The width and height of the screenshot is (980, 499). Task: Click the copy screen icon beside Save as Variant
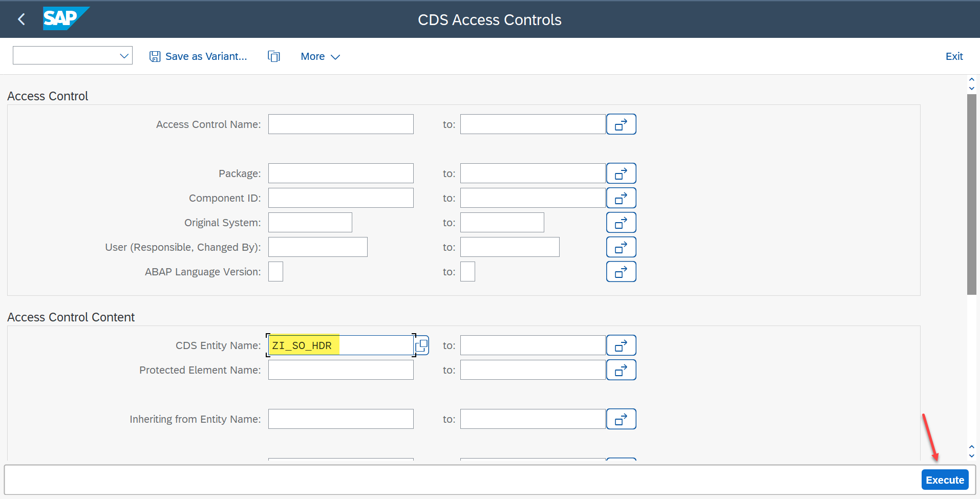pos(274,56)
